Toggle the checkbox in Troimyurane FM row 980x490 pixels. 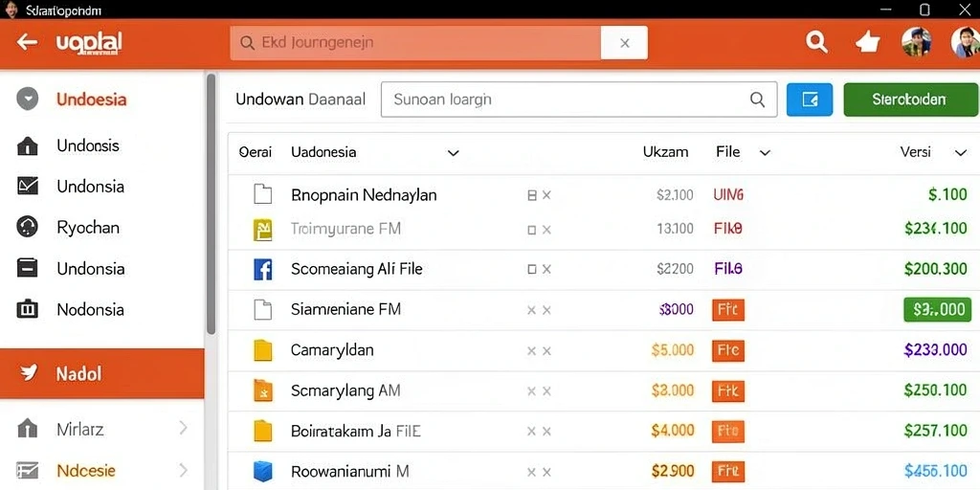coord(532,230)
